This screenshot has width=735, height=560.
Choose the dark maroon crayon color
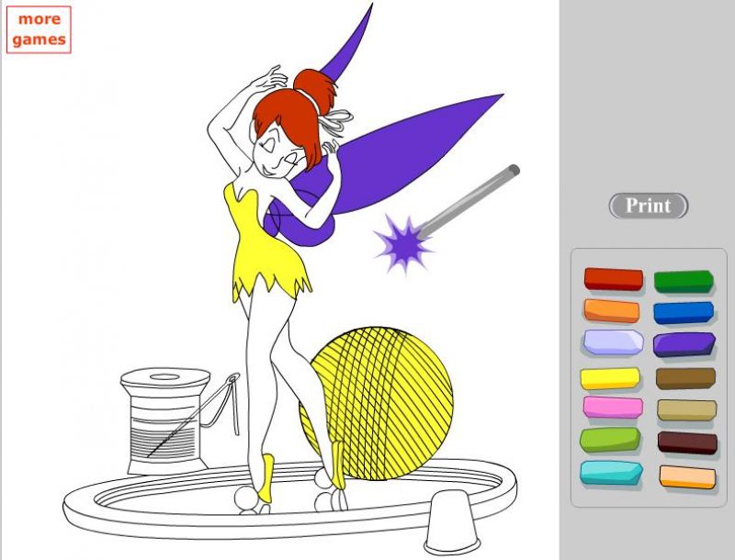pos(687,442)
